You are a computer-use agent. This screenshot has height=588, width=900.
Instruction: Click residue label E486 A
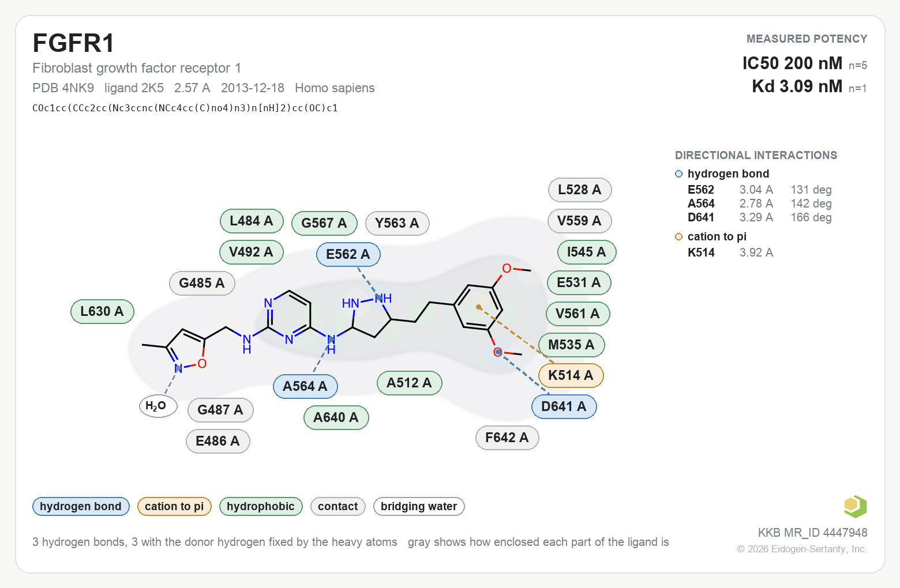click(x=218, y=441)
